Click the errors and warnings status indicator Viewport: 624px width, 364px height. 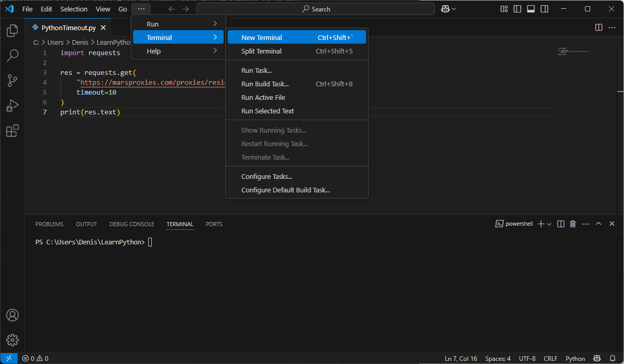(x=35, y=358)
